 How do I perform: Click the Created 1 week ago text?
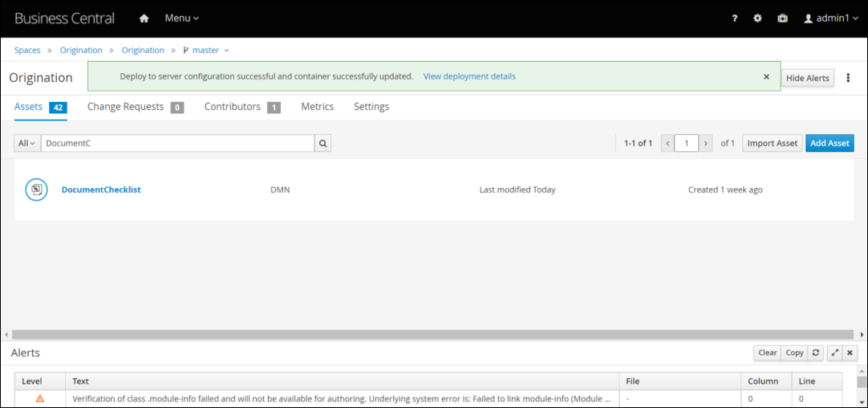click(725, 190)
